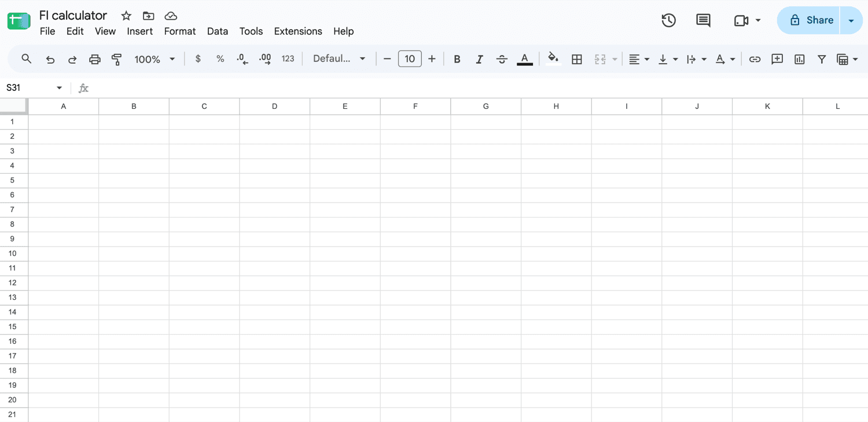Print the spreadsheet
This screenshot has width=868, height=422.
94,59
